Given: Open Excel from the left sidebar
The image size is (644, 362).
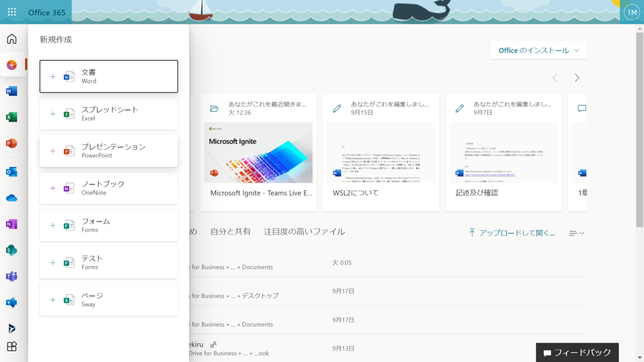Looking at the screenshot, I should click(11, 117).
